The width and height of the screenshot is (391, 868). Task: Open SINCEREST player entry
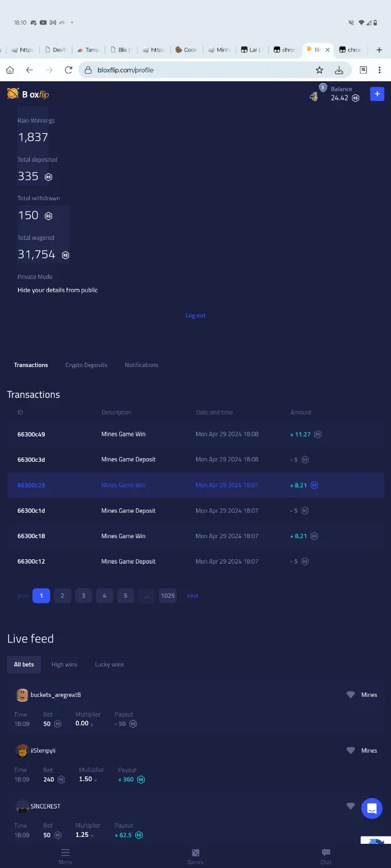(x=45, y=807)
